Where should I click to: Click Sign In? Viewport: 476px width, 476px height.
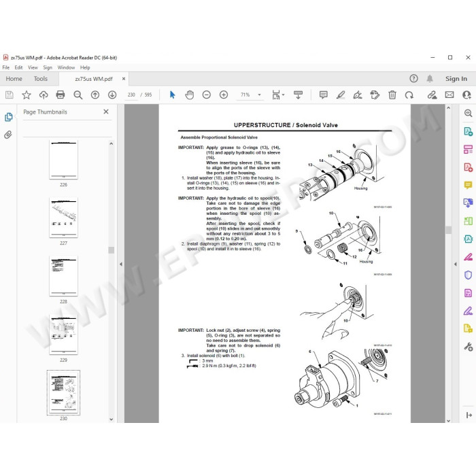click(456, 79)
